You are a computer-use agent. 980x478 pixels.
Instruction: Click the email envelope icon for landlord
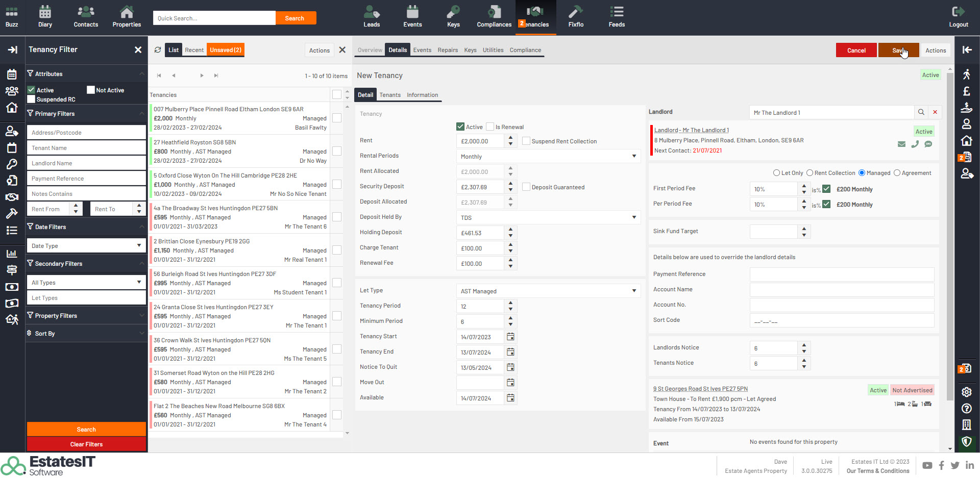(901, 144)
